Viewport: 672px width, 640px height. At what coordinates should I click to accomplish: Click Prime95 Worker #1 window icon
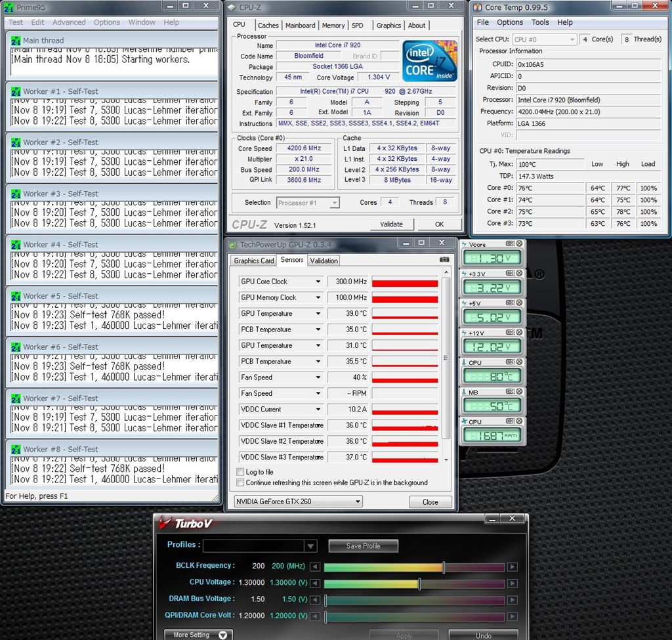tap(16, 92)
